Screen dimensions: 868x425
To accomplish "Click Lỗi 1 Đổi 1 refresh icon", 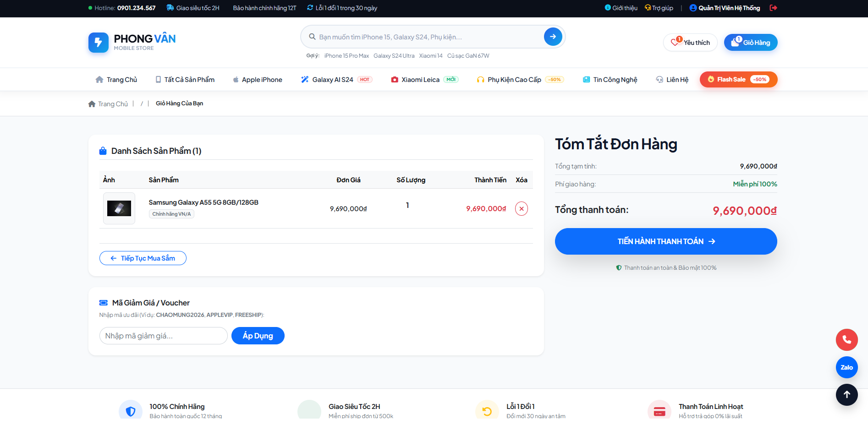I will point(487,411).
